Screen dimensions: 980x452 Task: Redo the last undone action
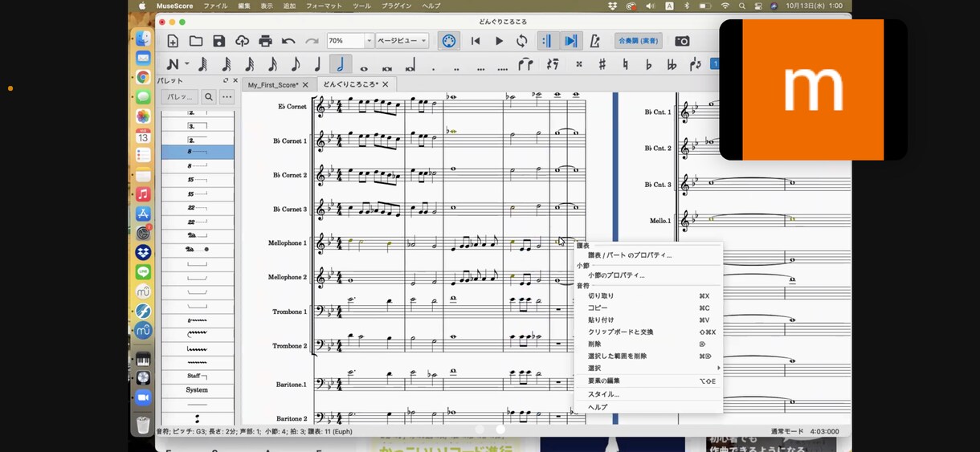tap(312, 41)
